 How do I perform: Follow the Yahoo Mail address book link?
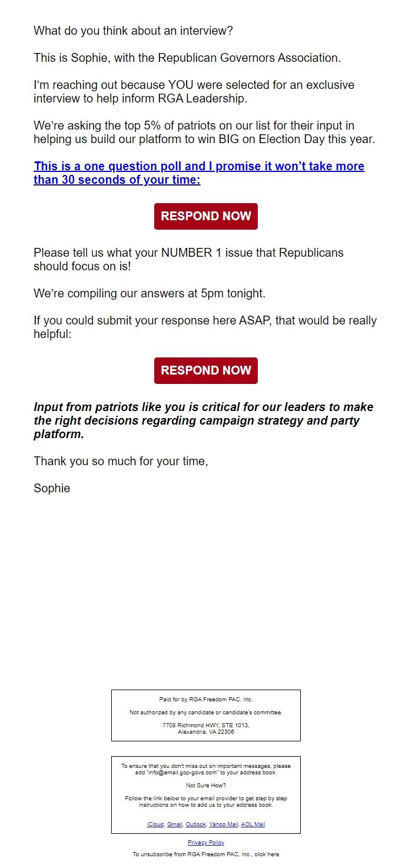(x=223, y=824)
